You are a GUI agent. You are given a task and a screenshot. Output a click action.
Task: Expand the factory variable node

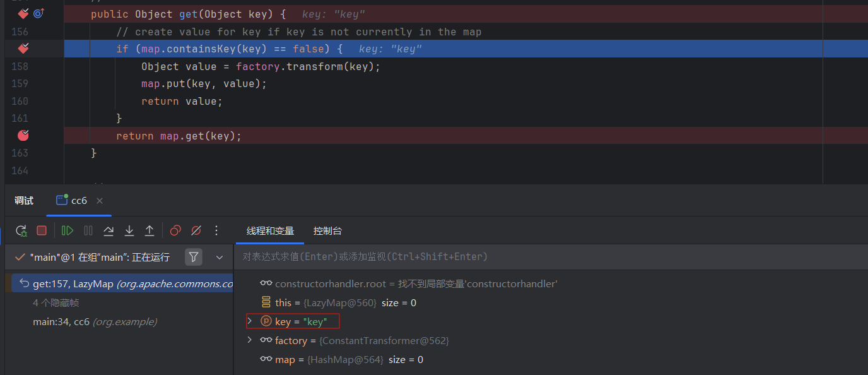point(250,340)
